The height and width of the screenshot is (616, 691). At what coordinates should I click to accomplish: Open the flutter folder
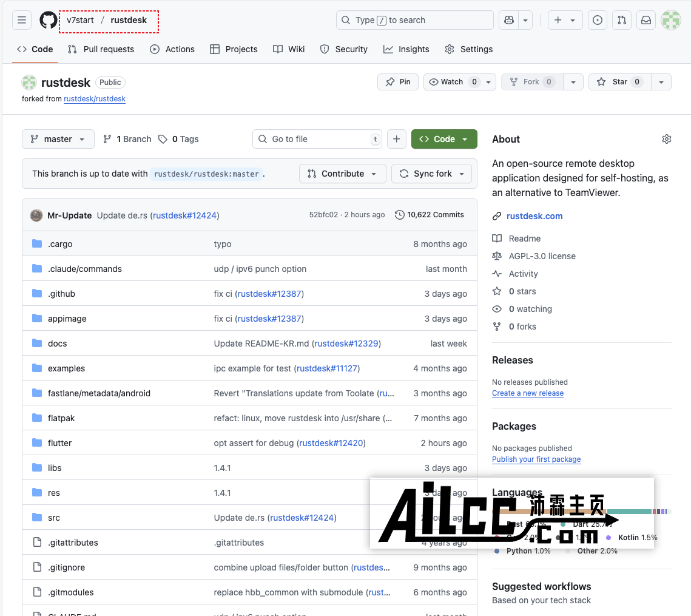coord(59,443)
